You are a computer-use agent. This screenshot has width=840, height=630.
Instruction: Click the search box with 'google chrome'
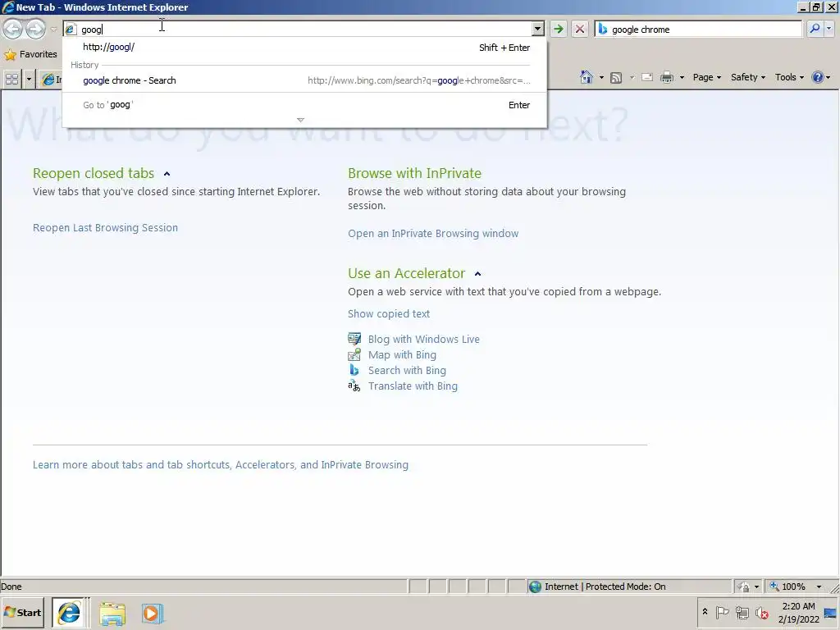699,30
